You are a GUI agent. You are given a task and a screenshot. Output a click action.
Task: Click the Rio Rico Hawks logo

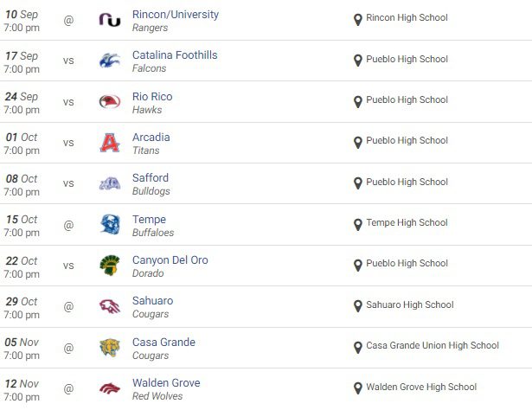110,102
